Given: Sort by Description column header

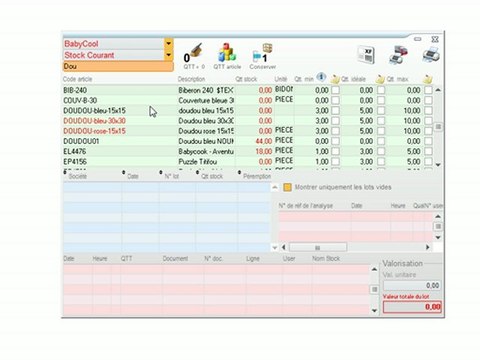Looking at the screenshot, I should tap(191, 79).
